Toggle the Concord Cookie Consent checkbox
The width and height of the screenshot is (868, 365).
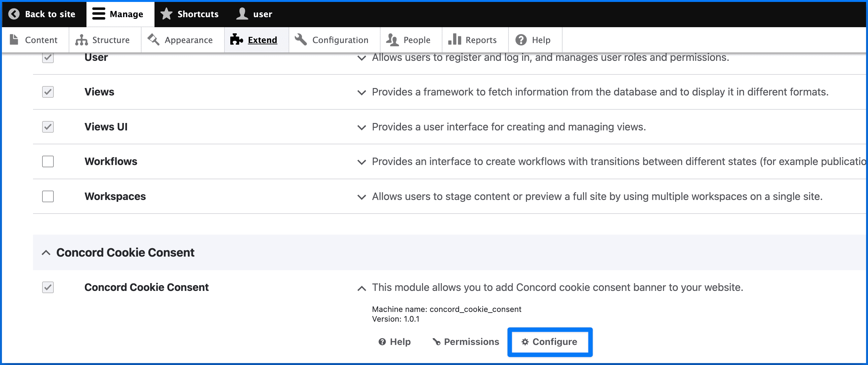(x=48, y=287)
